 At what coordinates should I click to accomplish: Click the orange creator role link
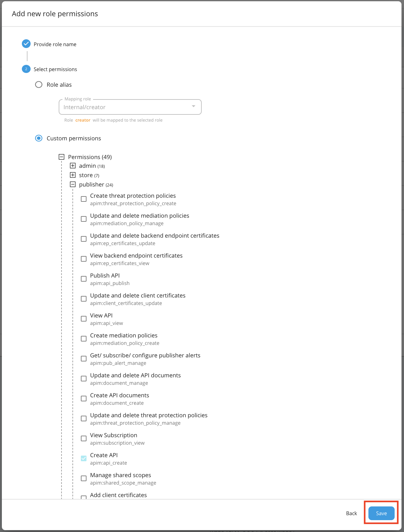pyautogui.click(x=83, y=120)
